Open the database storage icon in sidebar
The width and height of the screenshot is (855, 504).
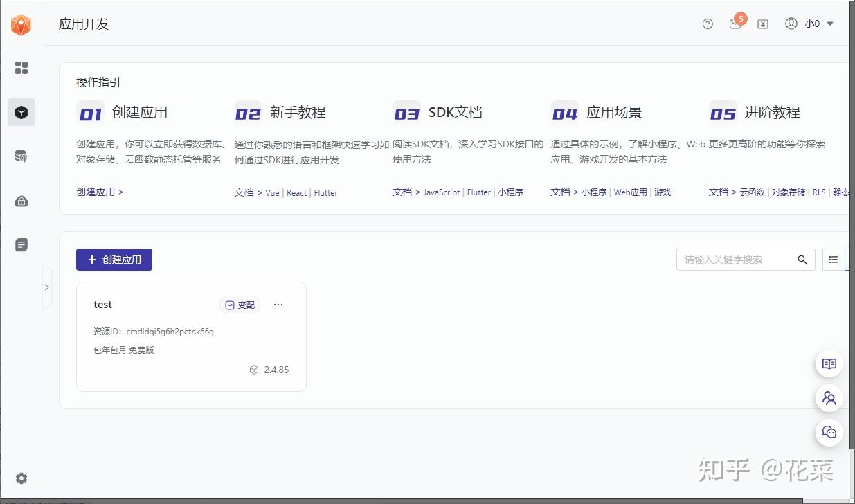[21, 156]
